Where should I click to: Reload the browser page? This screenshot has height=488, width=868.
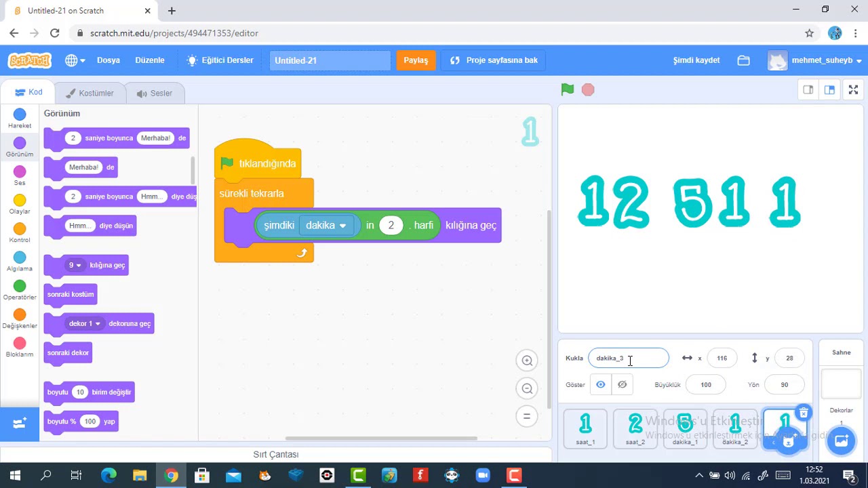tap(55, 33)
